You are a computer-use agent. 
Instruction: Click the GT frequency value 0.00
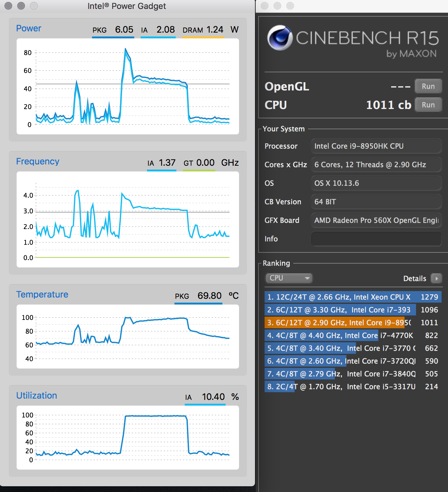coord(205,163)
